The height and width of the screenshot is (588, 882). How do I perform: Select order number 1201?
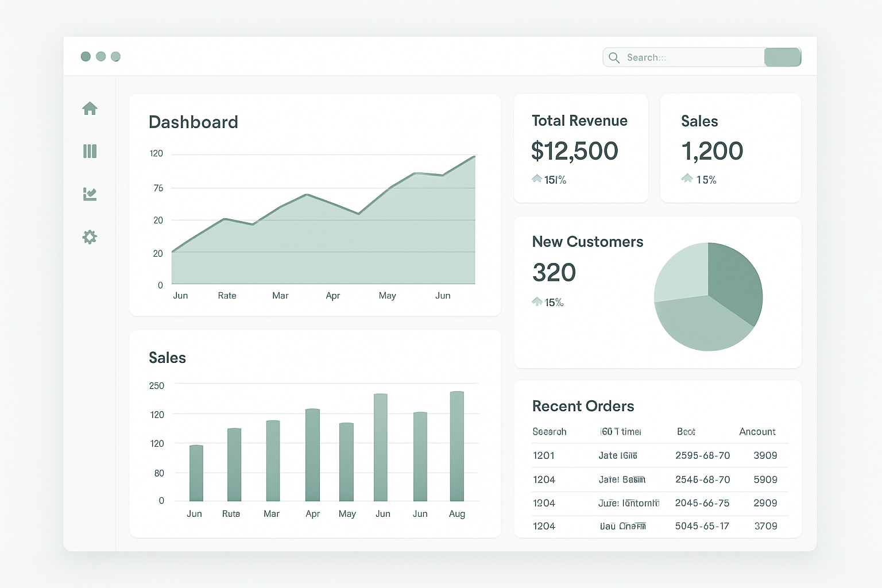544,455
